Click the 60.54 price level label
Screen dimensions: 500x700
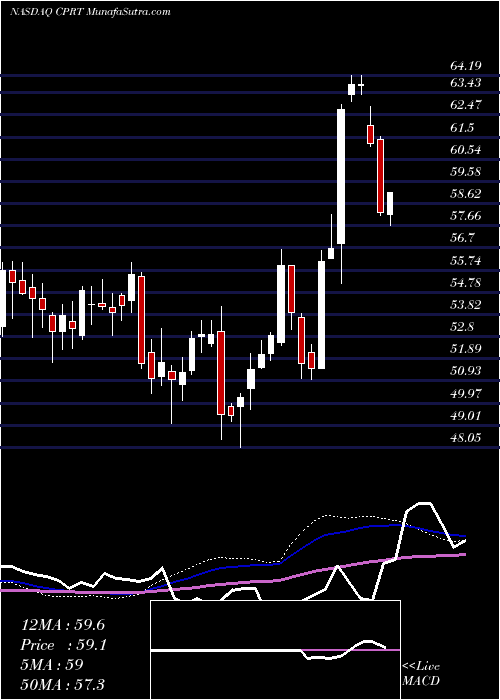tap(466, 150)
